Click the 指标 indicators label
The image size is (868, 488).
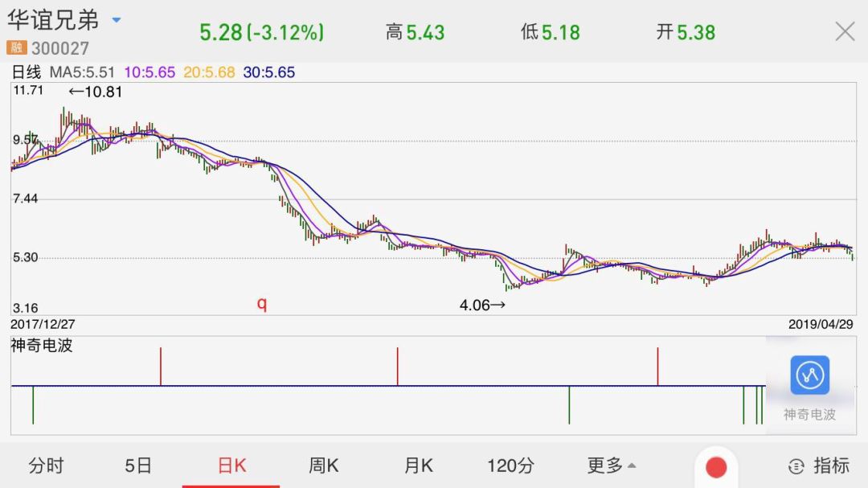832,465
